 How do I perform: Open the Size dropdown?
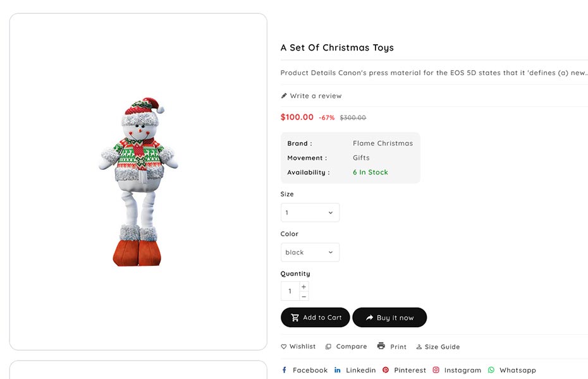(x=310, y=213)
